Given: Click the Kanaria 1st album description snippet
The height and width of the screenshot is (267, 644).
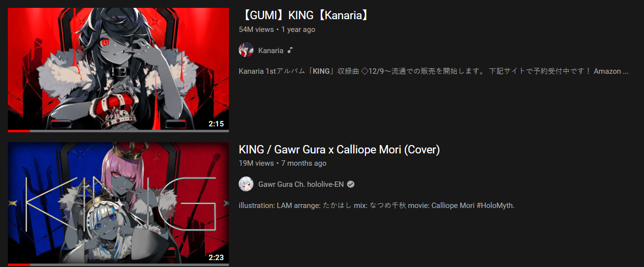Looking at the screenshot, I should (x=434, y=71).
